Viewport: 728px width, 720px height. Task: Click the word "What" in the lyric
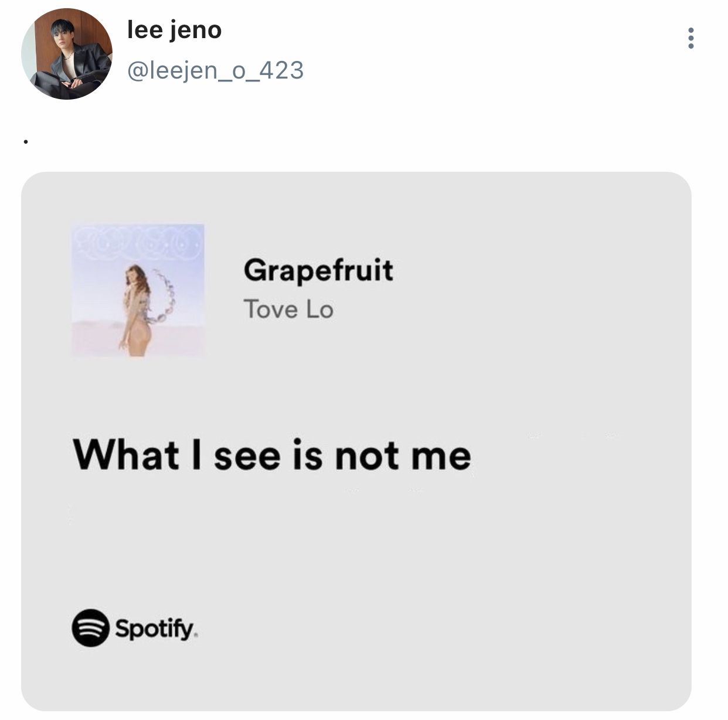[126, 455]
